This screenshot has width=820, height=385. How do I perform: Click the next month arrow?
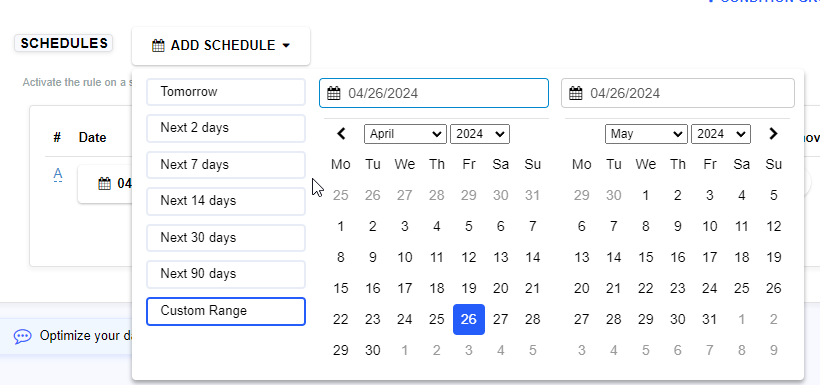click(773, 134)
